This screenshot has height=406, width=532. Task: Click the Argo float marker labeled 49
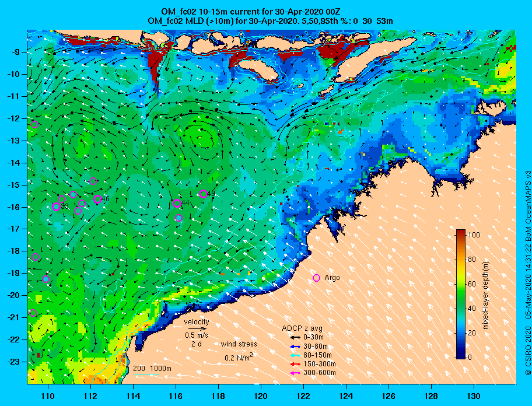coord(203,194)
